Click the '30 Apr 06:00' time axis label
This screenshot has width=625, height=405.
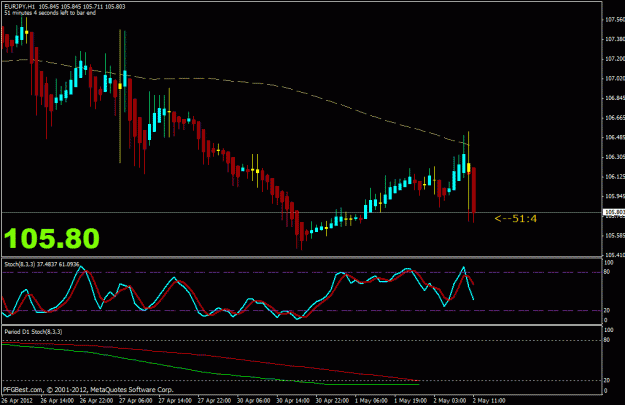click(x=254, y=400)
